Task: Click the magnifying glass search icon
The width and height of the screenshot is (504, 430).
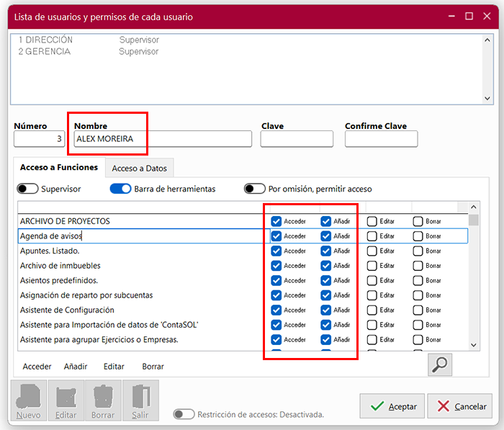Action: 439,364
